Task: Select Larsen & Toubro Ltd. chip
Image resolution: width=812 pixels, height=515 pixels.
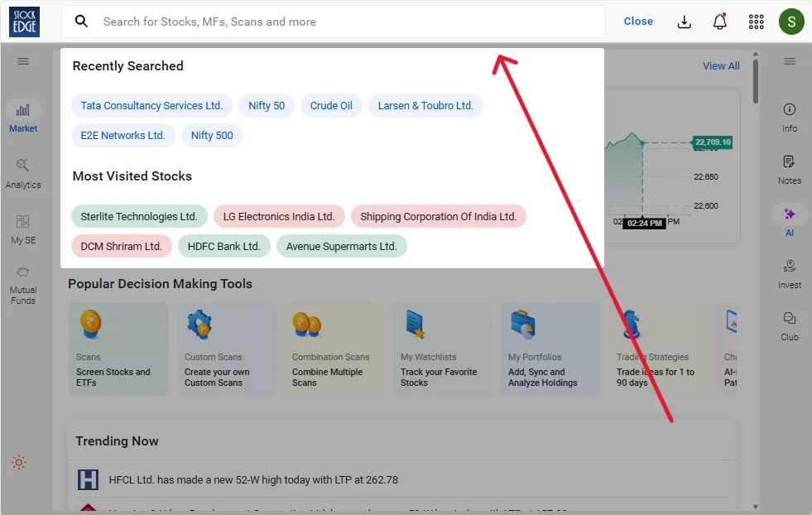Action: (425, 106)
